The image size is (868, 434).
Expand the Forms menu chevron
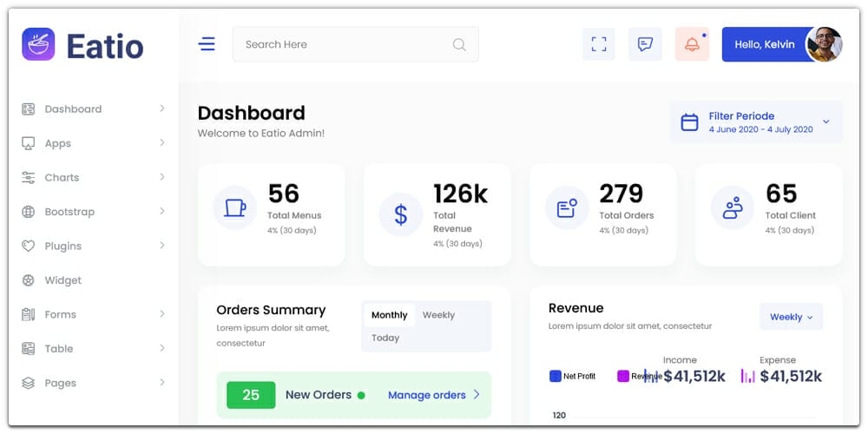coord(162,314)
